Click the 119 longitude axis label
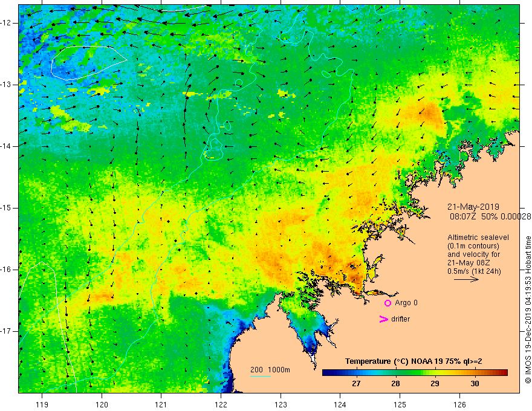Viewport: 532px width, 411px height. tap(42, 404)
